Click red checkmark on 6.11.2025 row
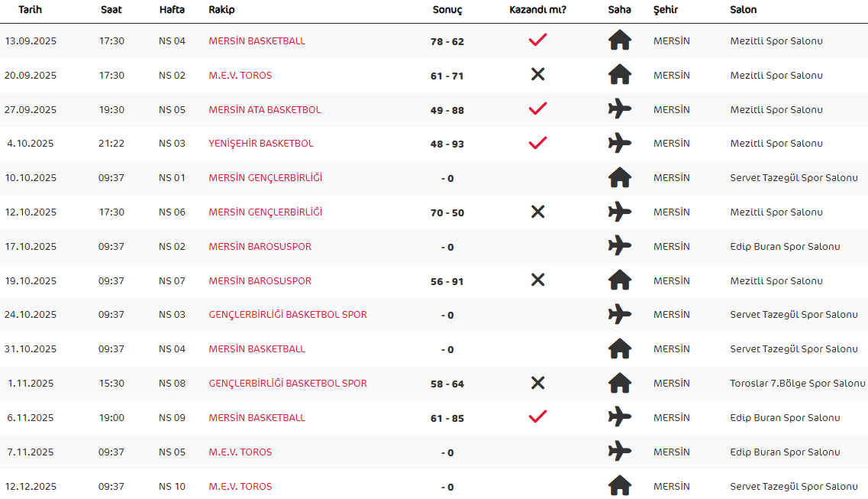This screenshot has height=499, width=868. click(x=537, y=416)
